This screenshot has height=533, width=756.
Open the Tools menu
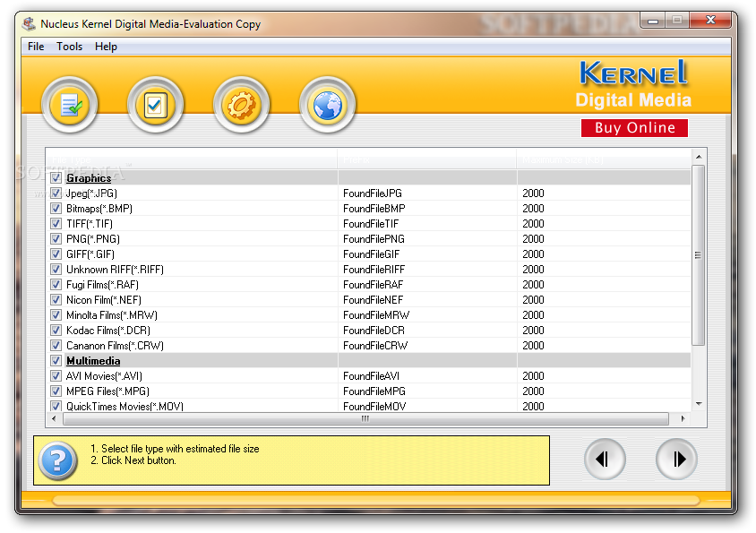point(70,47)
